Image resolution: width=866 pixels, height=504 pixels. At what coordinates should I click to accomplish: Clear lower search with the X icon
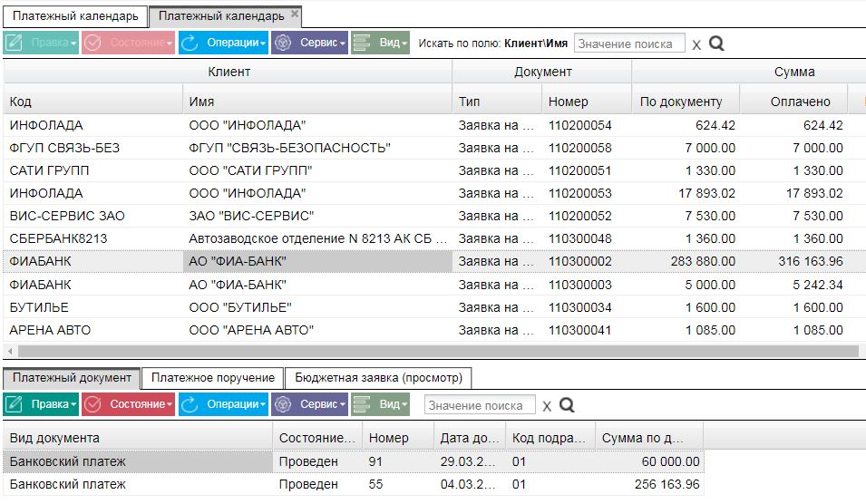click(x=547, y=406)
